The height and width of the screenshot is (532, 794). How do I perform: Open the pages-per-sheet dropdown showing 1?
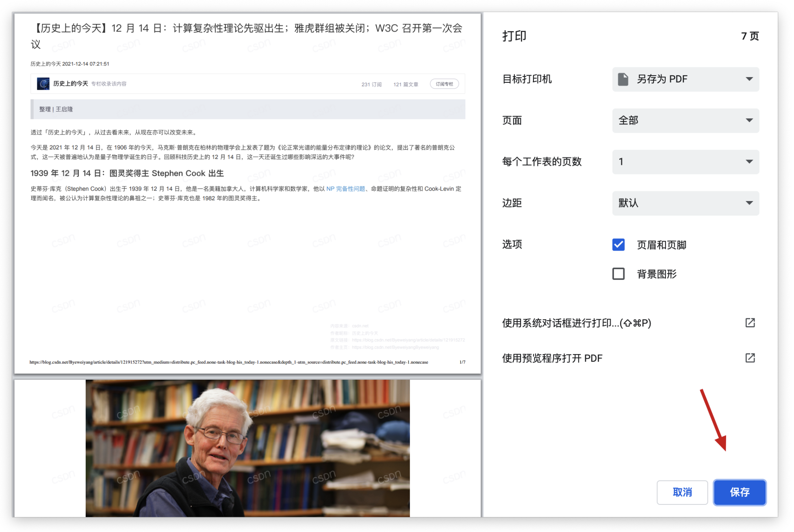pyautogui.click(x=685, y=162)
